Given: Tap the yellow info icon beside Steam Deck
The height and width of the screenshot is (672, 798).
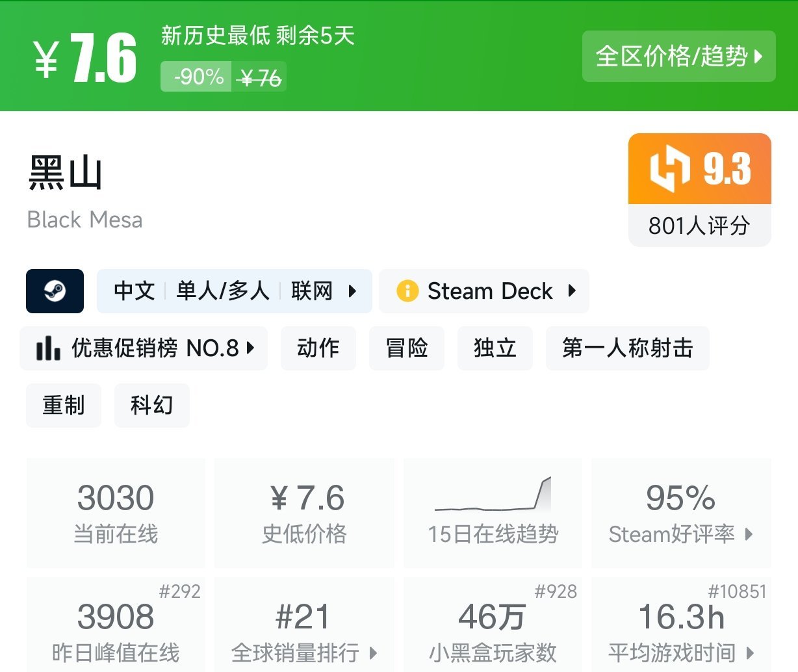Looking at the screenshot, I should point(407,291).
